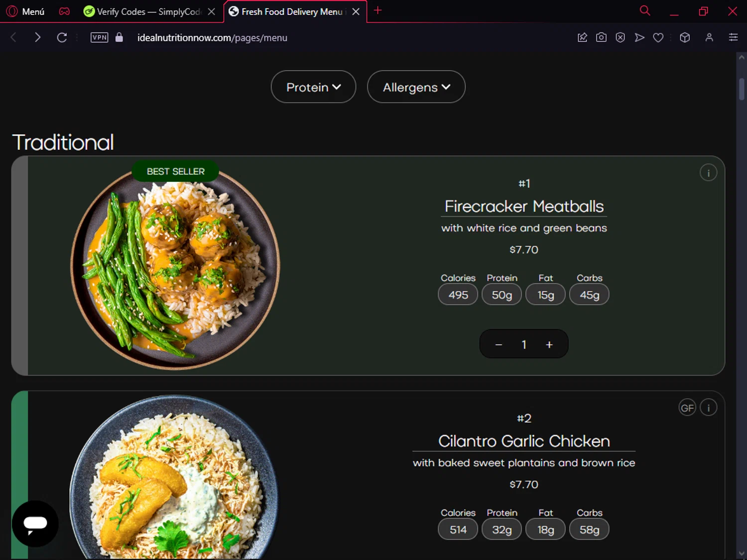Screen dimensions: 747x560
Task: Click the #1 rank label
Action: tap(524, 184)
